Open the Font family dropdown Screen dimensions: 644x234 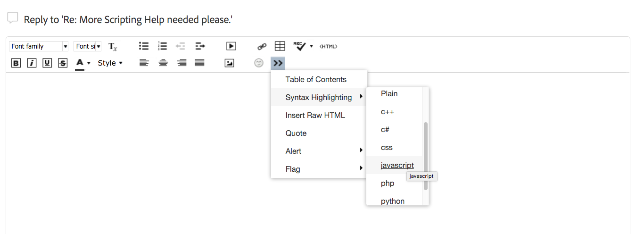[x=39, y=46]
